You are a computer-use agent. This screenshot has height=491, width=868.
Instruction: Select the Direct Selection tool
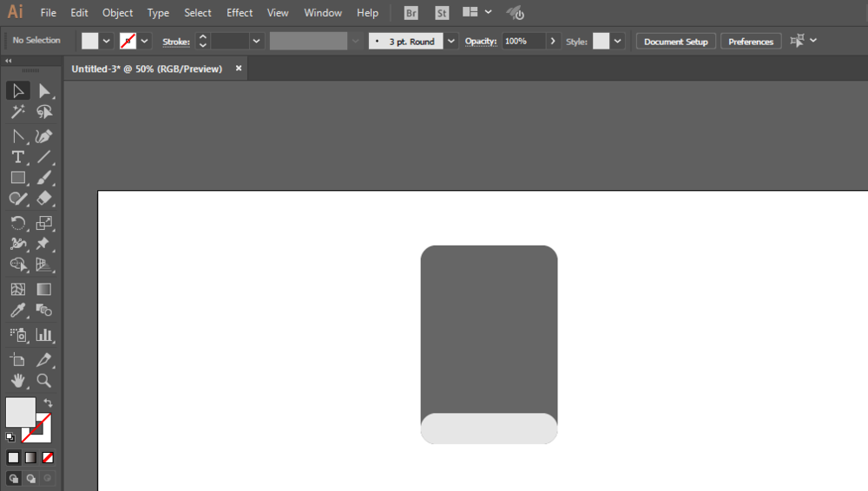click(x=43, y=91)
